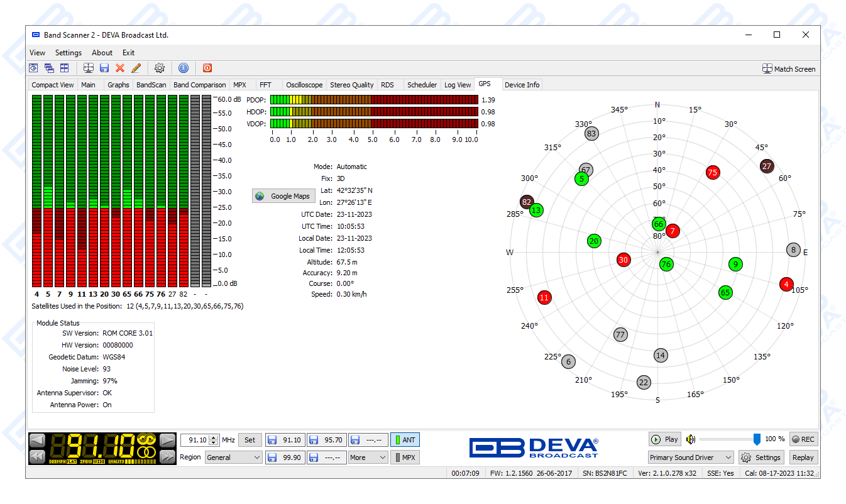This screenshot has width=846, height=504.
Task: Toggle recording with the REC button
Action: tap(803, 439)
